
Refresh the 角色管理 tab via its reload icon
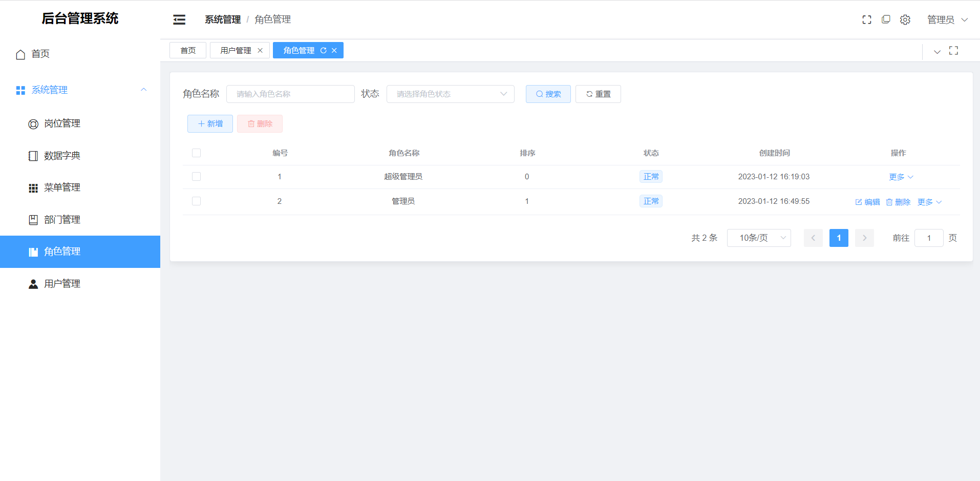click(324, 50)
